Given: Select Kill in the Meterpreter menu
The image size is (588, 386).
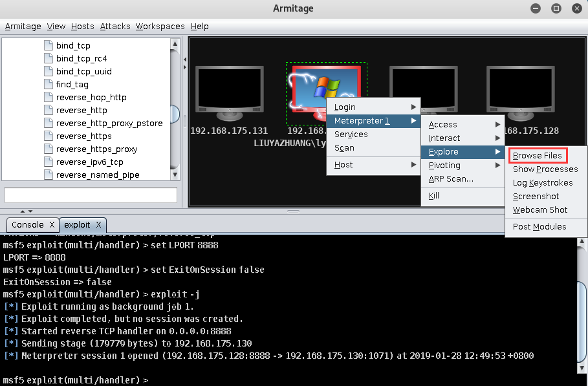Looking at the screenshot, I should pos(463,196).
